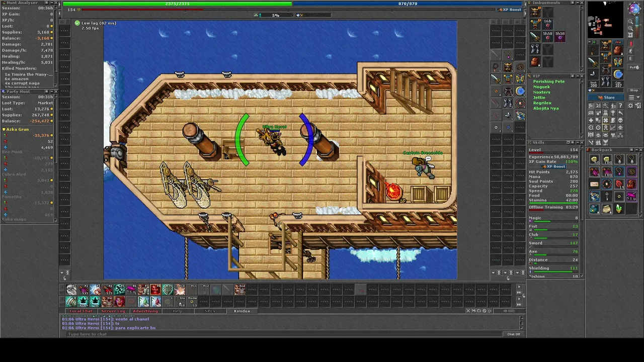This screenshot has width=644, height=362.
Task: Click the Skills panel scrollbar
Action: (x=582, y=211)
